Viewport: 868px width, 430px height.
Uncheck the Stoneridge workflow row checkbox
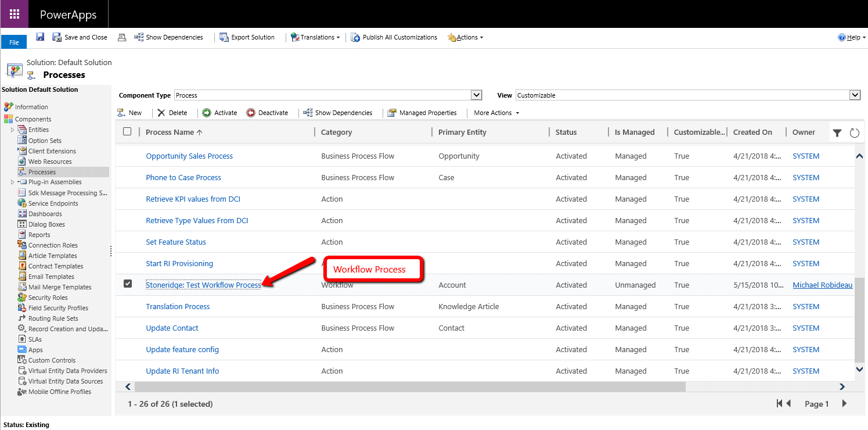pyautogui.click(x=128, y=285)
